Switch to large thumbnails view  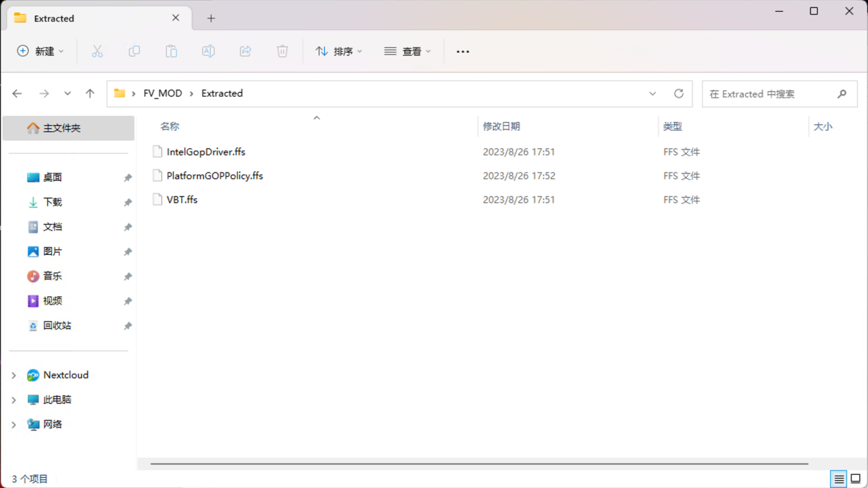coord(856,479)
